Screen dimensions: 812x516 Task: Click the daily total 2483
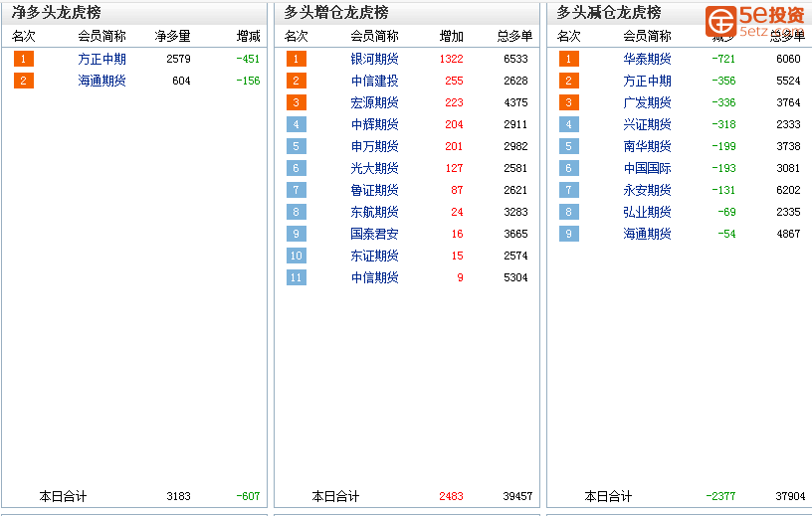451,496
